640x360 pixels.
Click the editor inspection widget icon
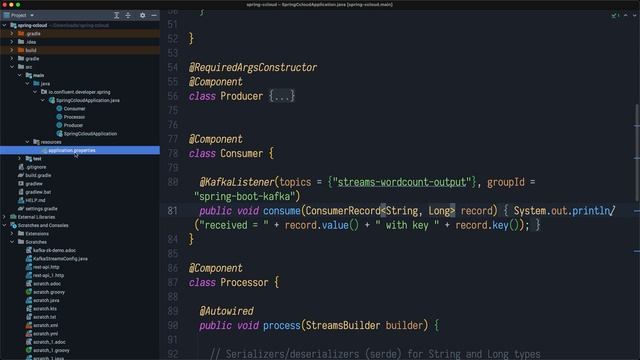[x=615, y=15]
